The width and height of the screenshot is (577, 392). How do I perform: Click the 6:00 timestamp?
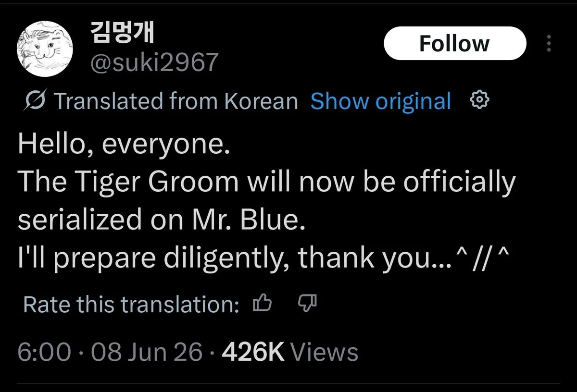point(44,352)
